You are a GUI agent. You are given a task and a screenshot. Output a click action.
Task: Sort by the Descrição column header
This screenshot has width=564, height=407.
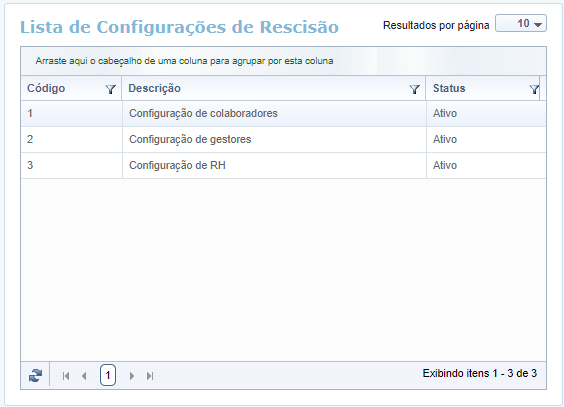(154, 88)
